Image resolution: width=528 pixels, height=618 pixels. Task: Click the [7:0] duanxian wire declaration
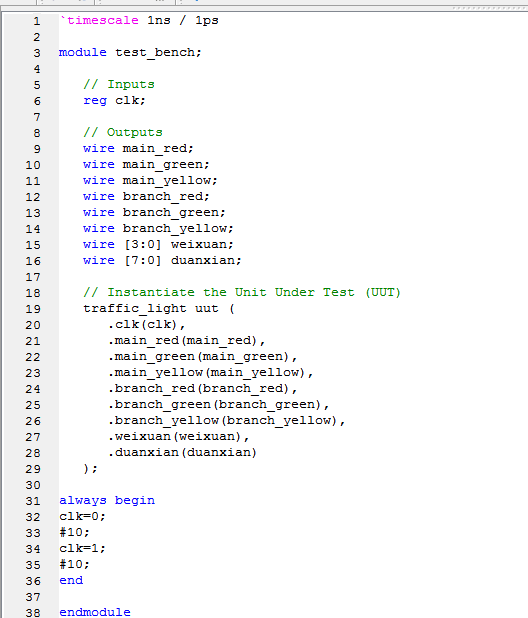pyautogui.click(x=162, y=261)
